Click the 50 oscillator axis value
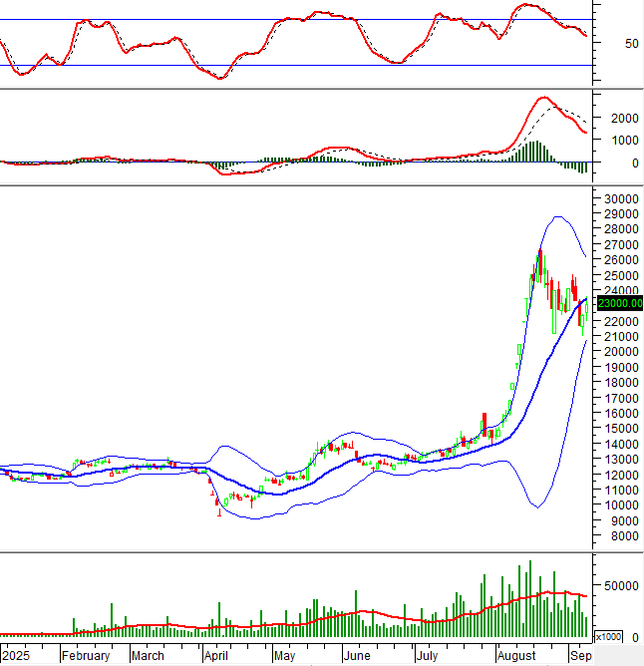This screenshot has width=644, height=666. (632, 43)
